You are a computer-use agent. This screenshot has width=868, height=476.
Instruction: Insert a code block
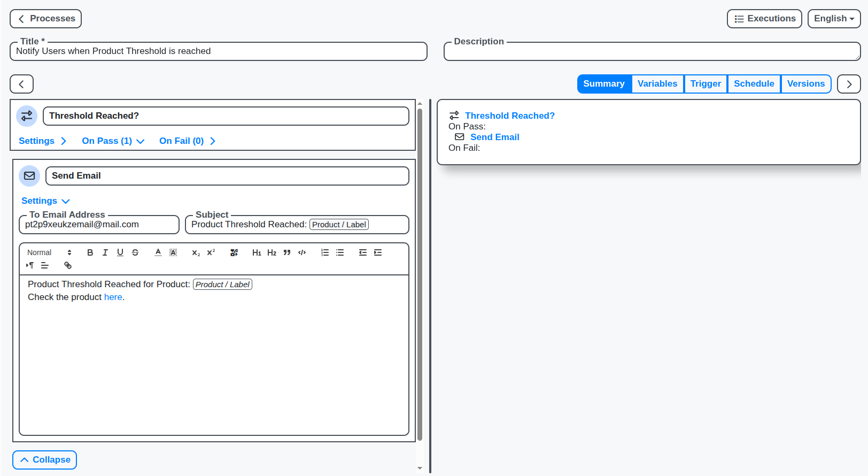[302, 252]
